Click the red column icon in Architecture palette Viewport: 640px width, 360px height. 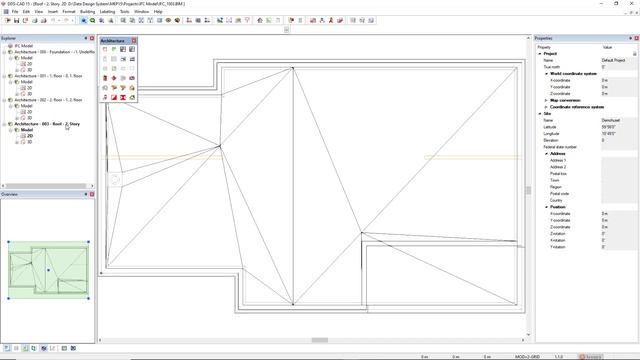pos(105,78)
